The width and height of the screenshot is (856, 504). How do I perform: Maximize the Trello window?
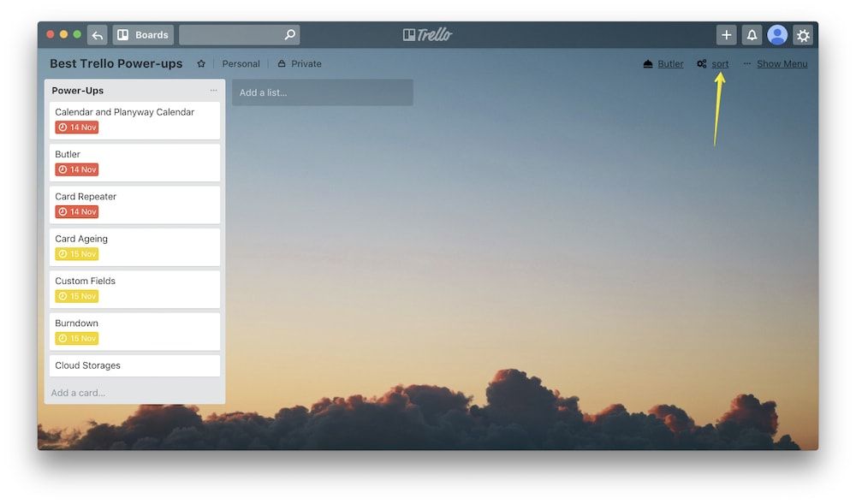click(x=78, y=34)
